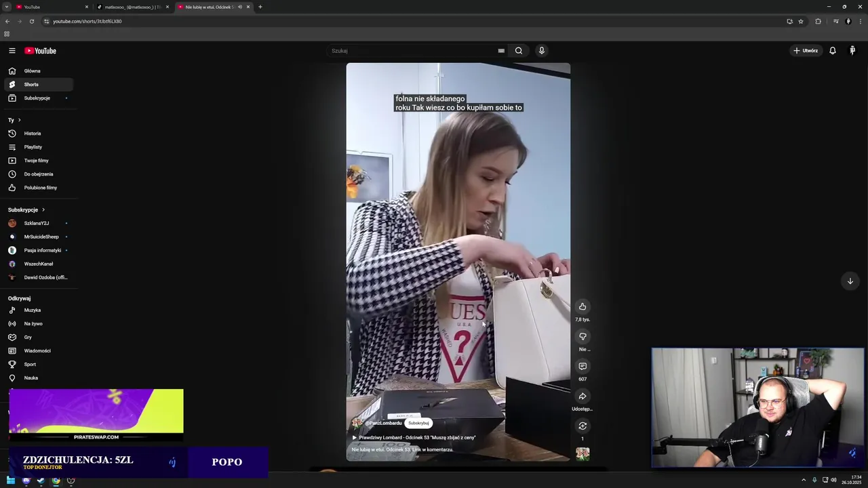
Task: Open the media control icon in toolbar
Action: [836, 21]
